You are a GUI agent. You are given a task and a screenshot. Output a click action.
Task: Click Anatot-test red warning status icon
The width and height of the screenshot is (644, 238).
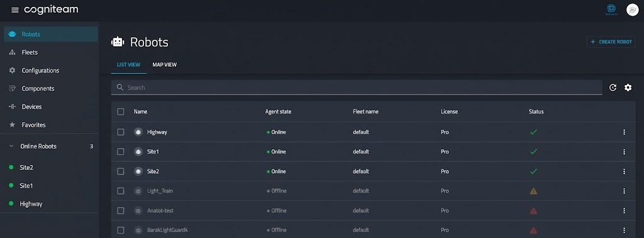533,211
